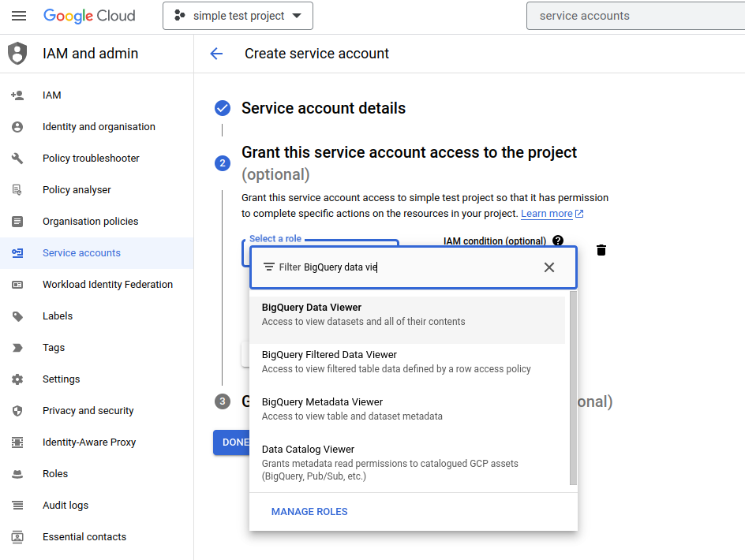Click the role list scrollbar

tap(573, 386)
